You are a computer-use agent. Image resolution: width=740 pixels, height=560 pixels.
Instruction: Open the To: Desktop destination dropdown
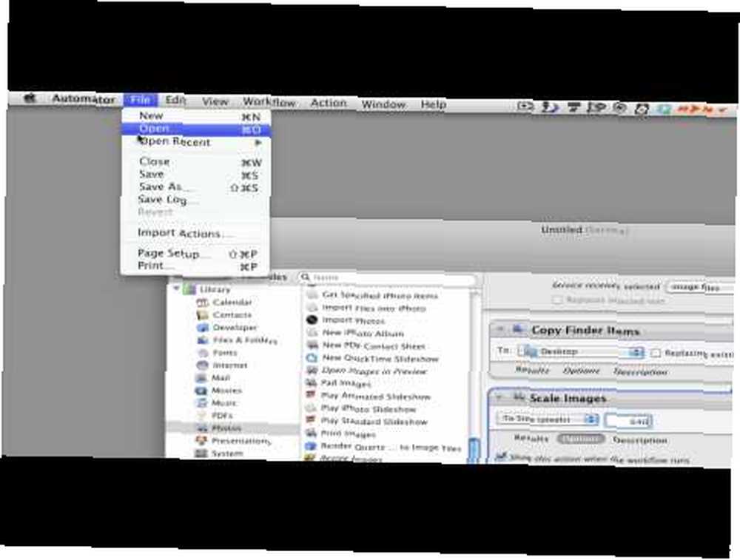[580, 351]
